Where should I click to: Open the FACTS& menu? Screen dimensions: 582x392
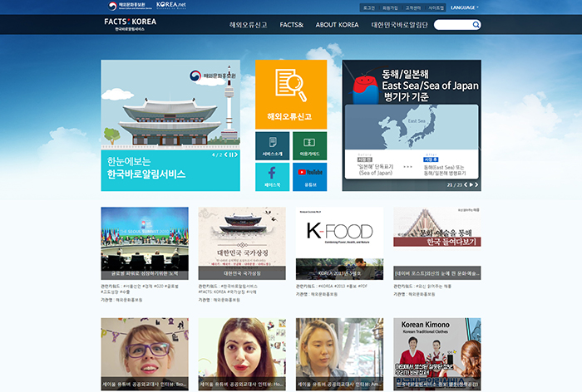point(291,25)
